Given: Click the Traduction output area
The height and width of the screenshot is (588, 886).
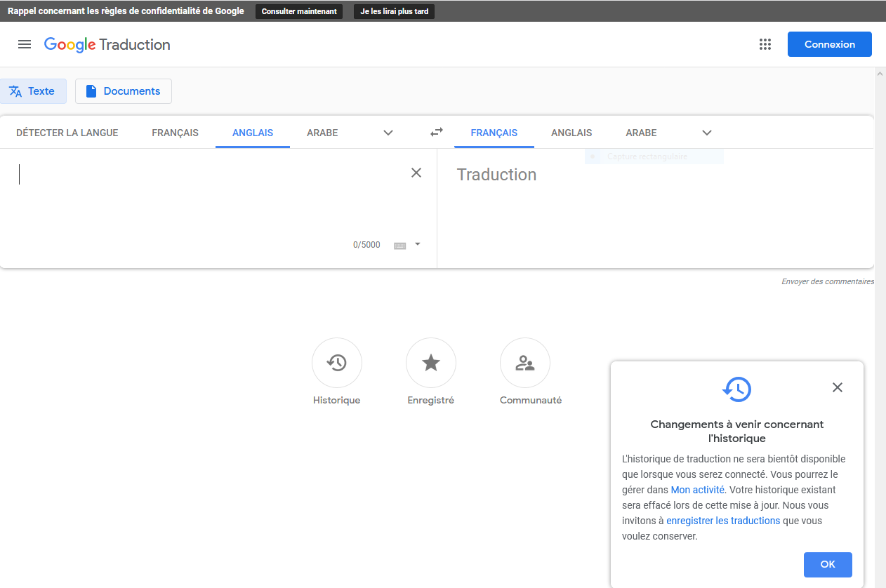Looking at the screenshot, I should tap(656, 208).
